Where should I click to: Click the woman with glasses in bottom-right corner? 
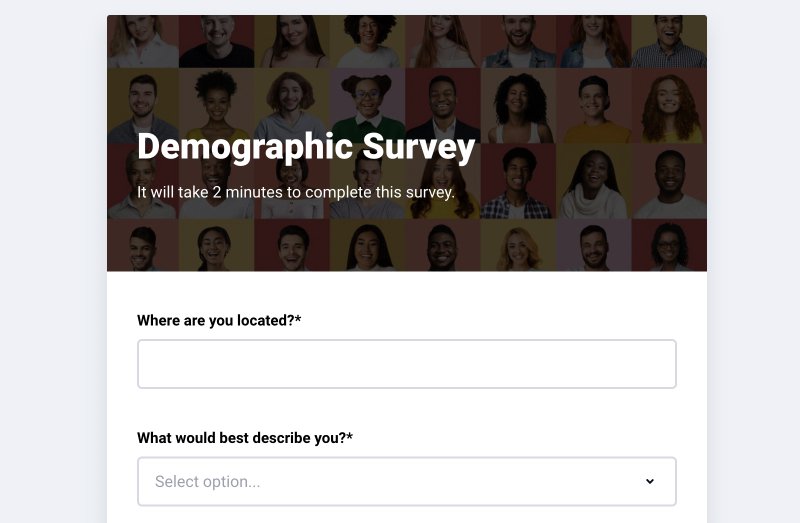pyautogui.click(x=670, y=246)
